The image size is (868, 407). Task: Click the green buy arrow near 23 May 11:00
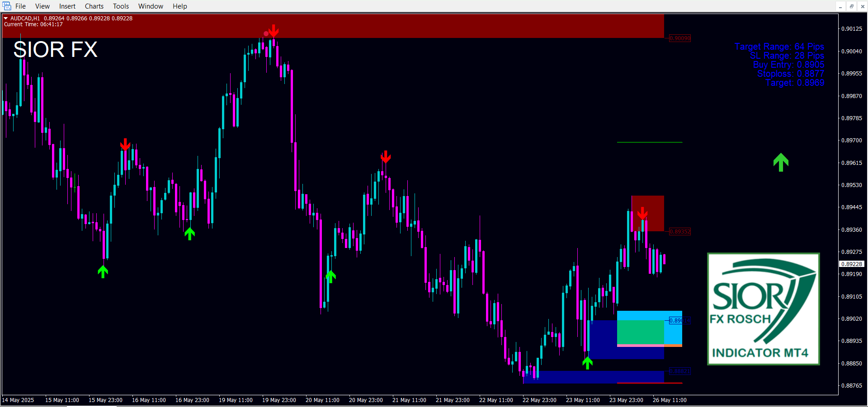tap(587, 363)
